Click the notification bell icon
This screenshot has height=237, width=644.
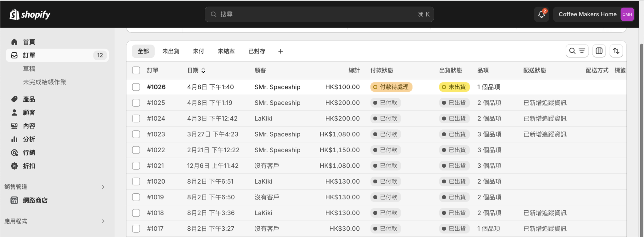pos(541,14)
